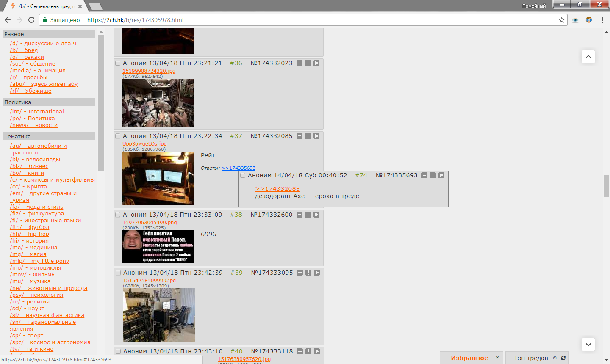
Task: Click the triangle arrow icon on post #37
Action: point(316,136)
